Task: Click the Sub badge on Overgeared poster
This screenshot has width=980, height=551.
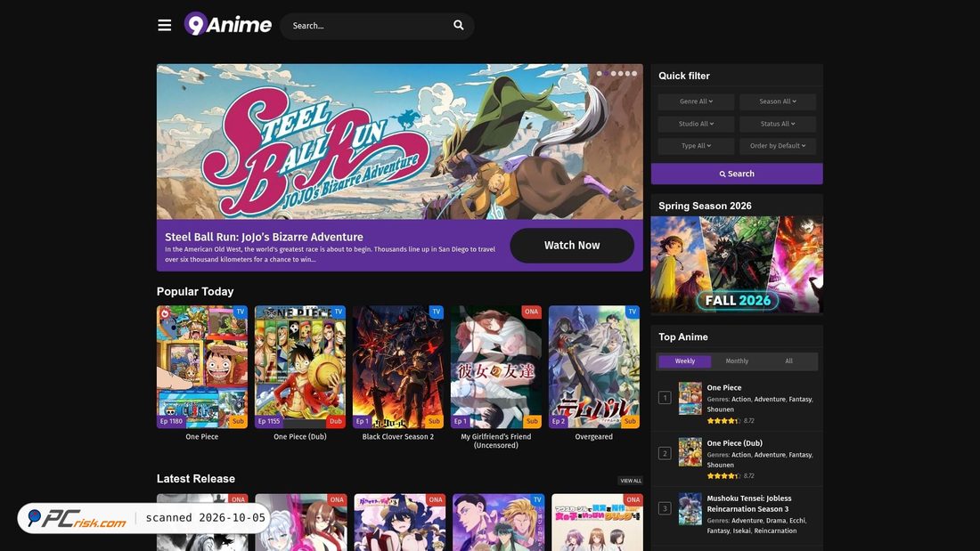Action: 630,421
